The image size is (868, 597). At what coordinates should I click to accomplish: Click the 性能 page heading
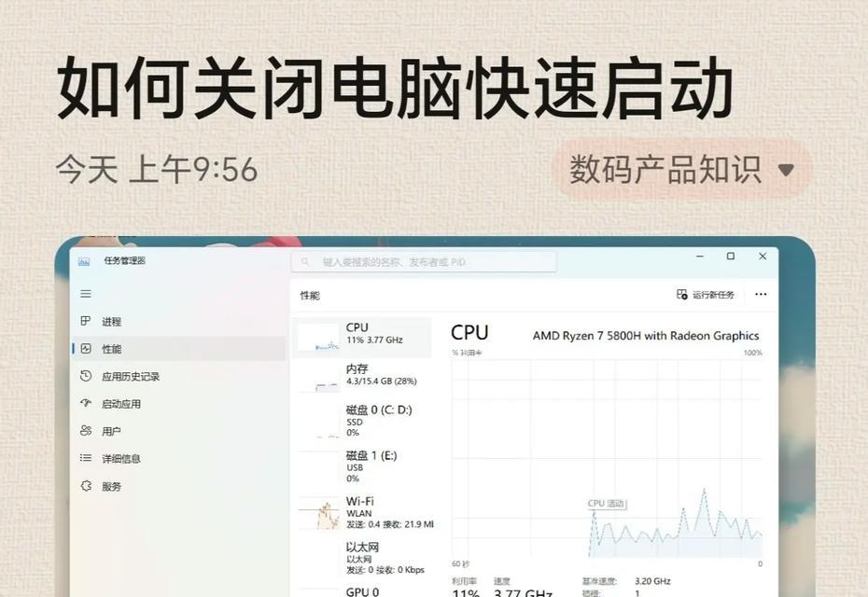coord(310,296)
